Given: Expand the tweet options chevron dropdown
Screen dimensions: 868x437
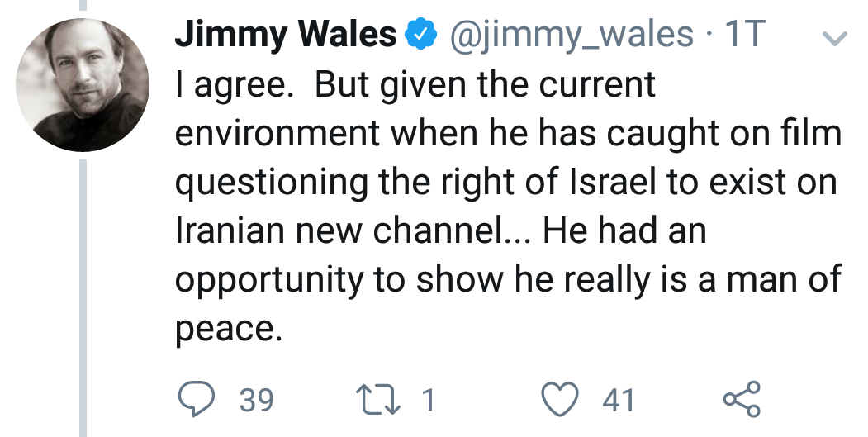Looking at the screenshot, I should [836, 39].
